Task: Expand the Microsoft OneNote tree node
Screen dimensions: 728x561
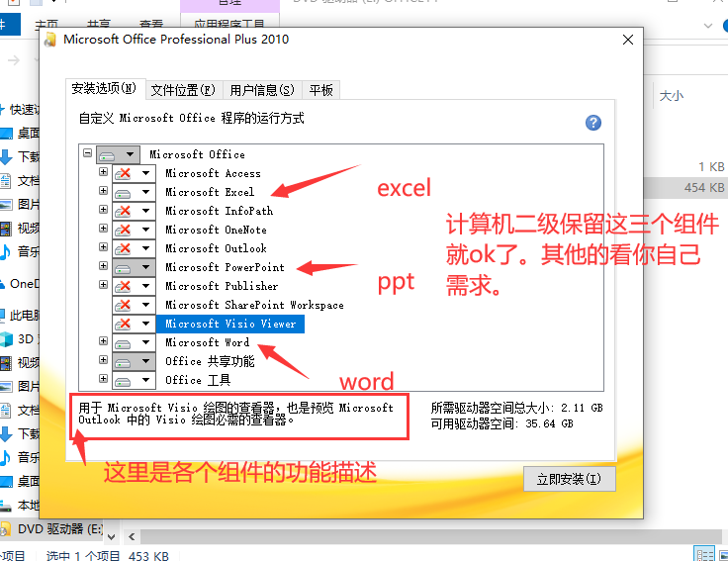Action: pos(103,228)
